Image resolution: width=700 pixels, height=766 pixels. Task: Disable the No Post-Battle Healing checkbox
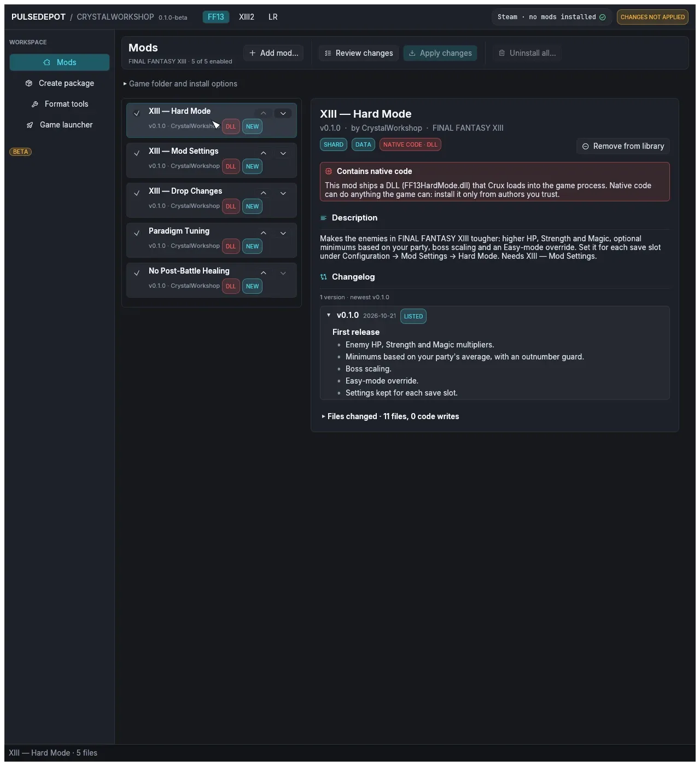(137, 273)
